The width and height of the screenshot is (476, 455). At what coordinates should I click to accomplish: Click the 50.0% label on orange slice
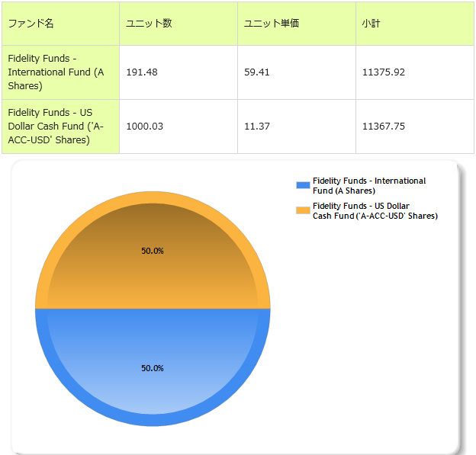(x=153, y=251)
